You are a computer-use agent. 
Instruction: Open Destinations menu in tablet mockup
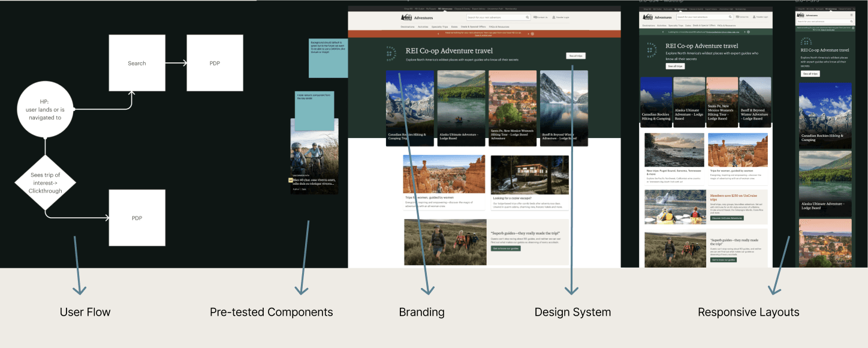(649, 26)
